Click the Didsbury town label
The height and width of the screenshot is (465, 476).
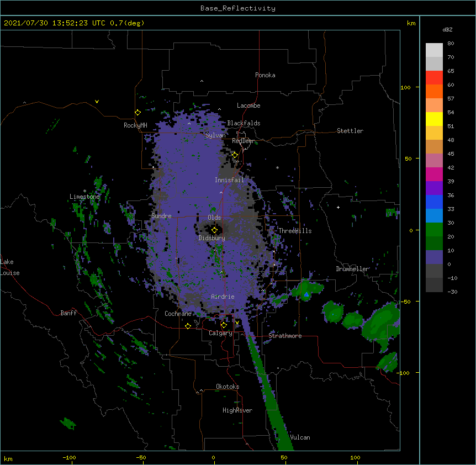pos(211,238)
